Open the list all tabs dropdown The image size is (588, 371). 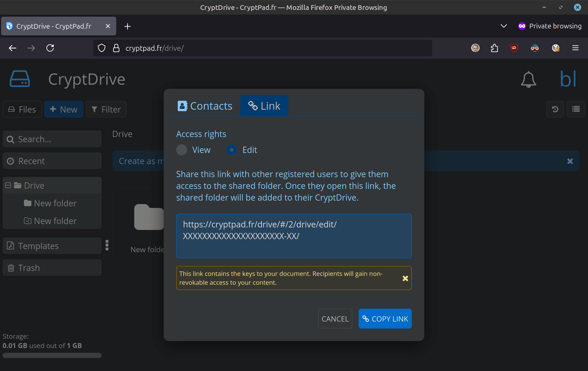tap(504, 26)
